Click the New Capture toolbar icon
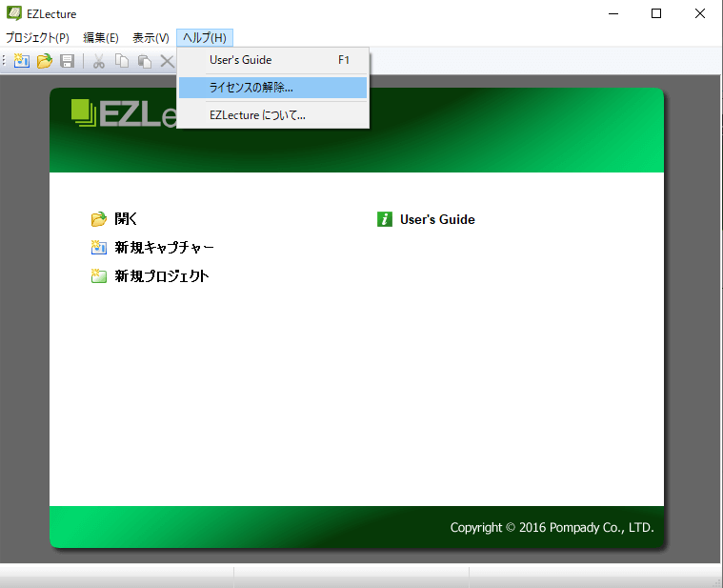 pos(21,61)
